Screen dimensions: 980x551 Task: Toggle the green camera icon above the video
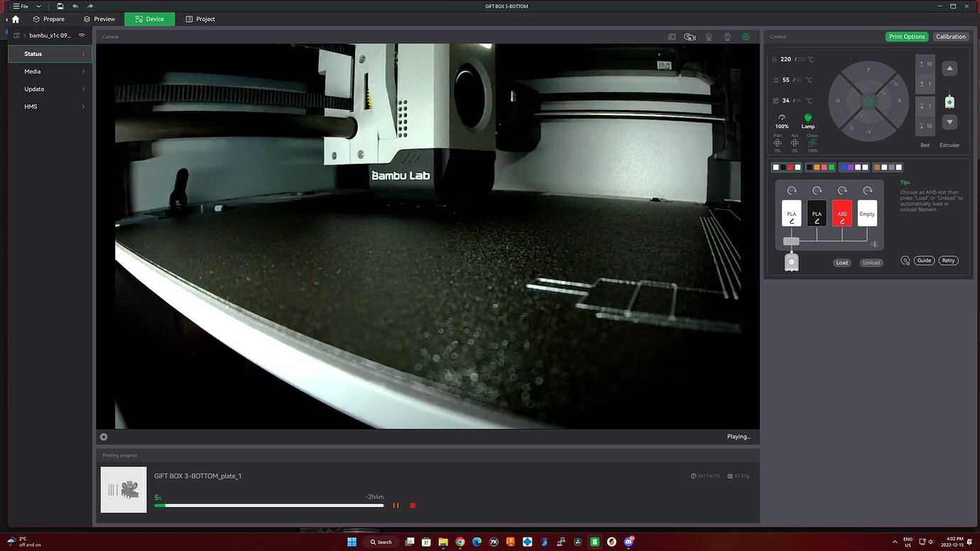point(746,37)
